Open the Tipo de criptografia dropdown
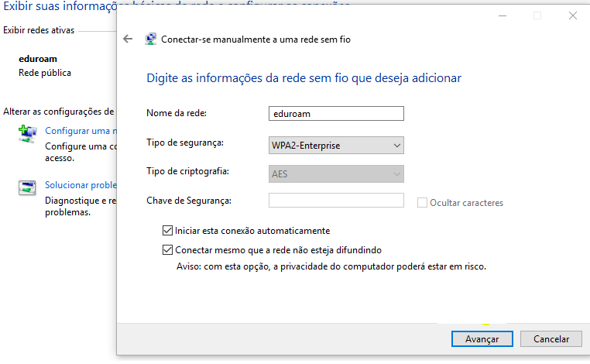Image resolution: width=590 pixels, height=364 pixels. (336, 174)
